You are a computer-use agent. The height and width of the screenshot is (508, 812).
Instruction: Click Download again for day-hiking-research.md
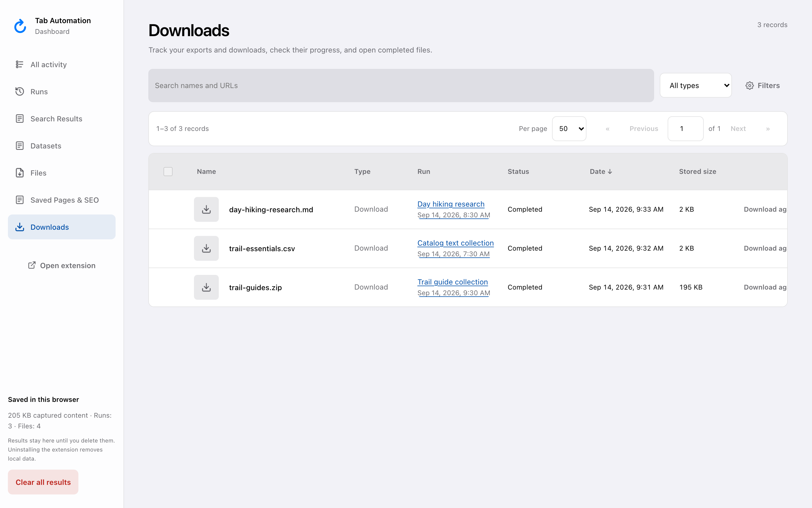pyautogui.click(x=765, y=209)
